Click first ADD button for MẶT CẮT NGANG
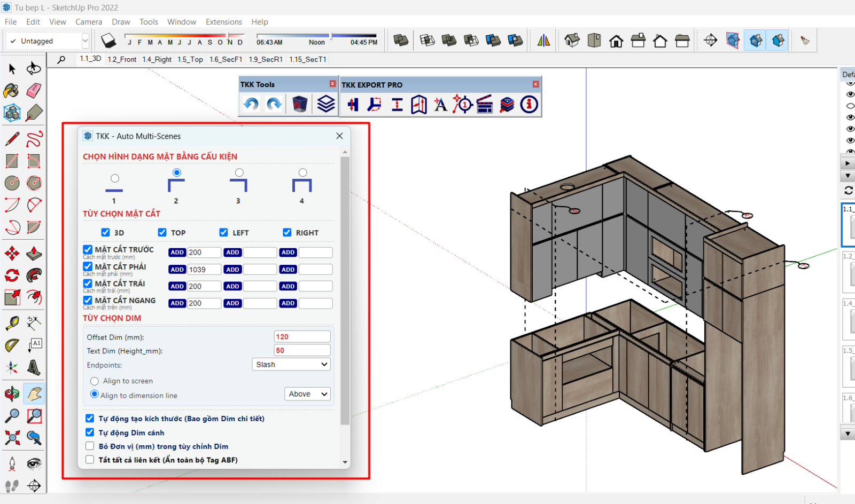Image resolution: width=855 pixels, height=504 pixels. (177, 303)
